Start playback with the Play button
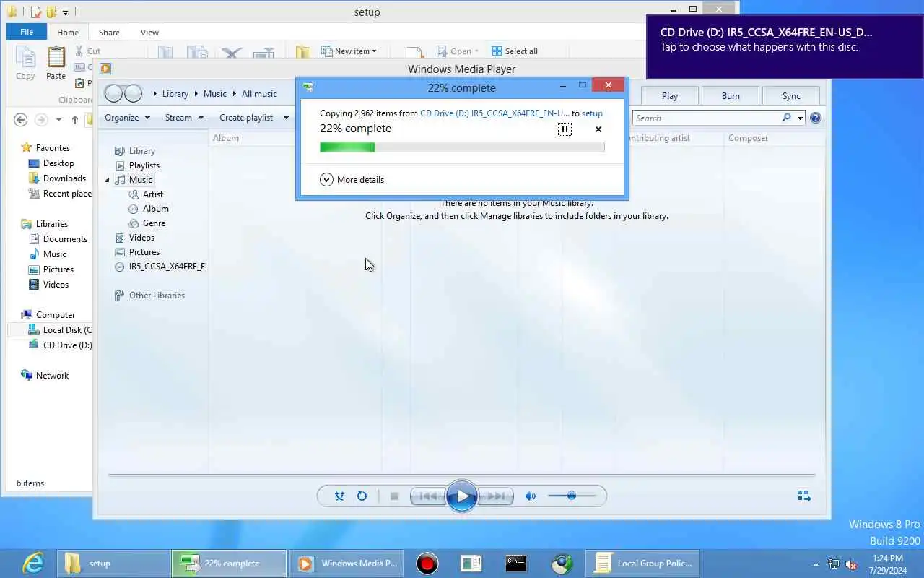924x578 pixels. click(x=461, y=496)
